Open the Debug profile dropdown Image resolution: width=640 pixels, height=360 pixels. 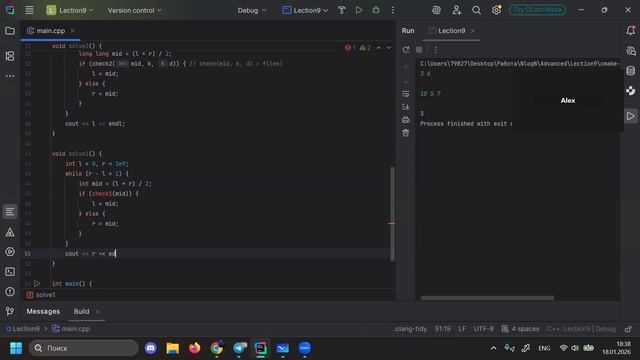(252, 10)
